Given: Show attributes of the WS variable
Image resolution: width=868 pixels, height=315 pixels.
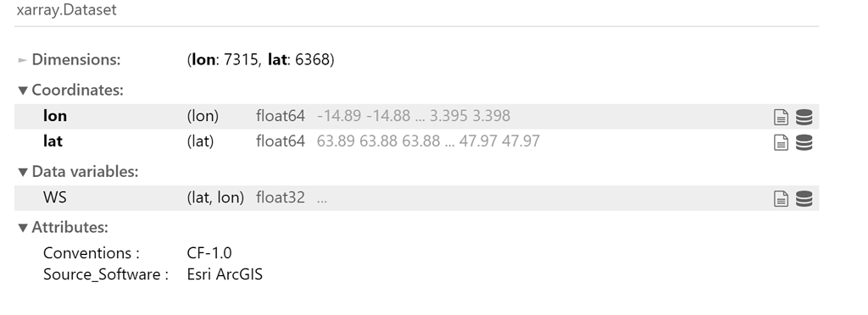Looking at the screenshot, I should [781, 198].
